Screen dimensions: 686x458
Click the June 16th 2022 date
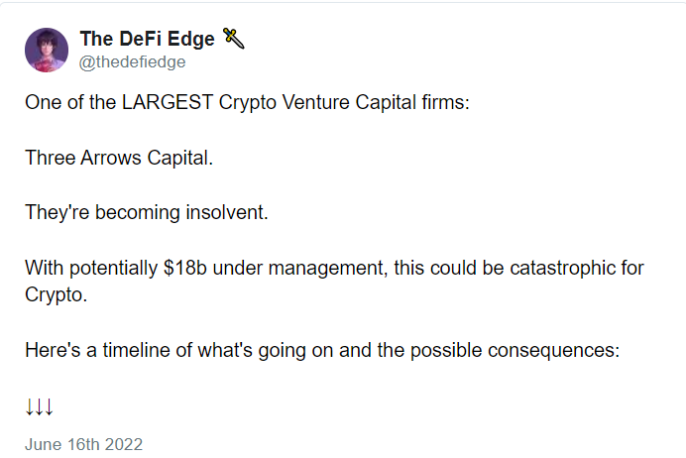tap(84, 444)
